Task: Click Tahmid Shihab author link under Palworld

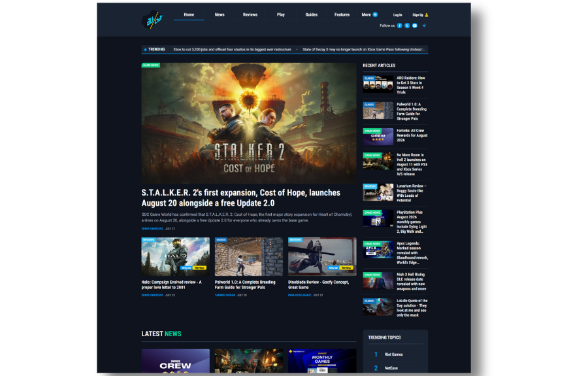Action: [225, 296]
